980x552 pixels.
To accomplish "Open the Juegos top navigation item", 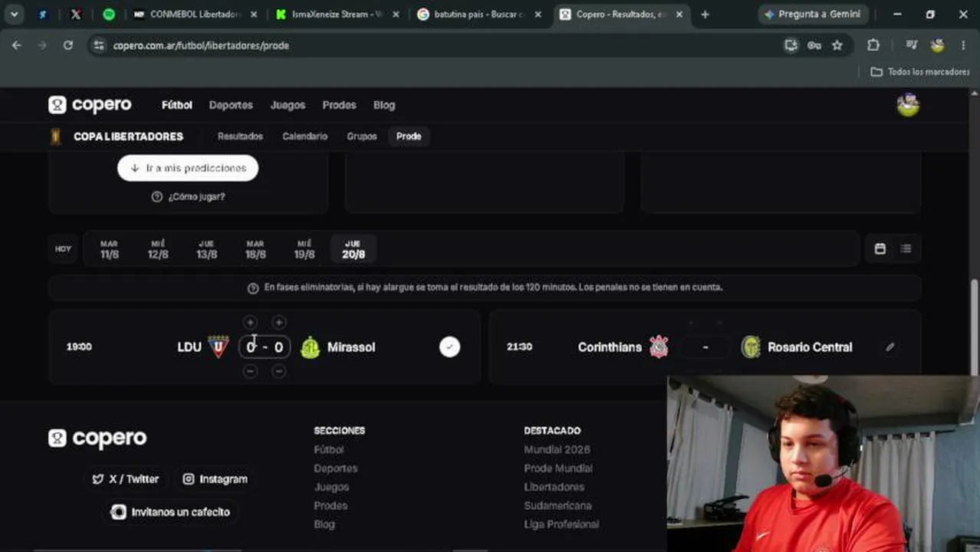I will coord(288,105).
